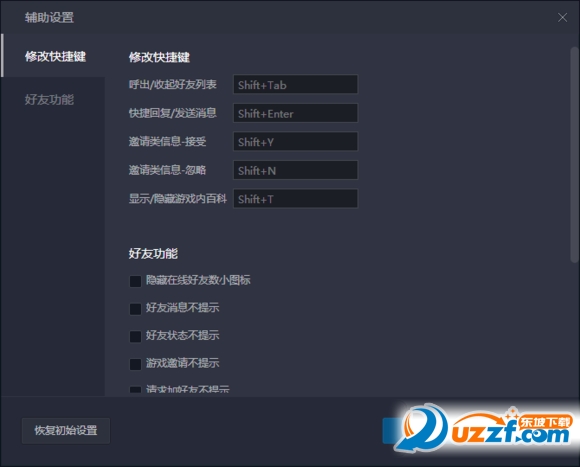The image size is (580, 467).
Task: Click the 游戏邀请不提示 label text
Action: click(182, 363)
